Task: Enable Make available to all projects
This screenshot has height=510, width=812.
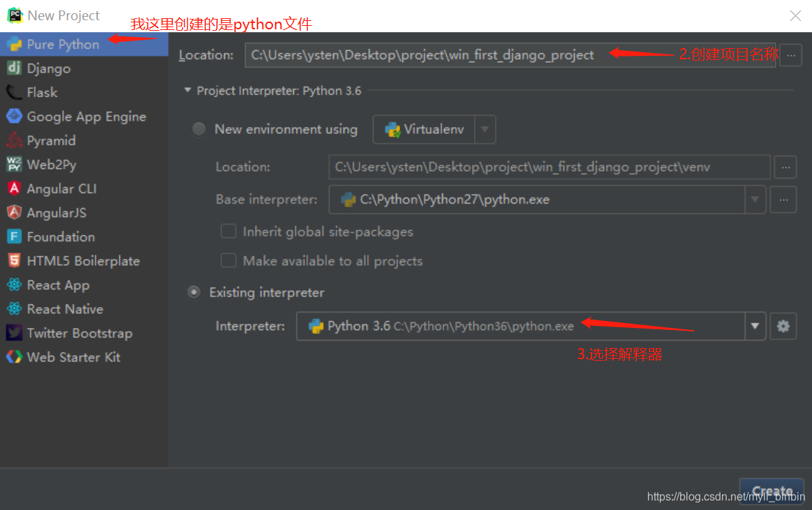Action: 228,260
